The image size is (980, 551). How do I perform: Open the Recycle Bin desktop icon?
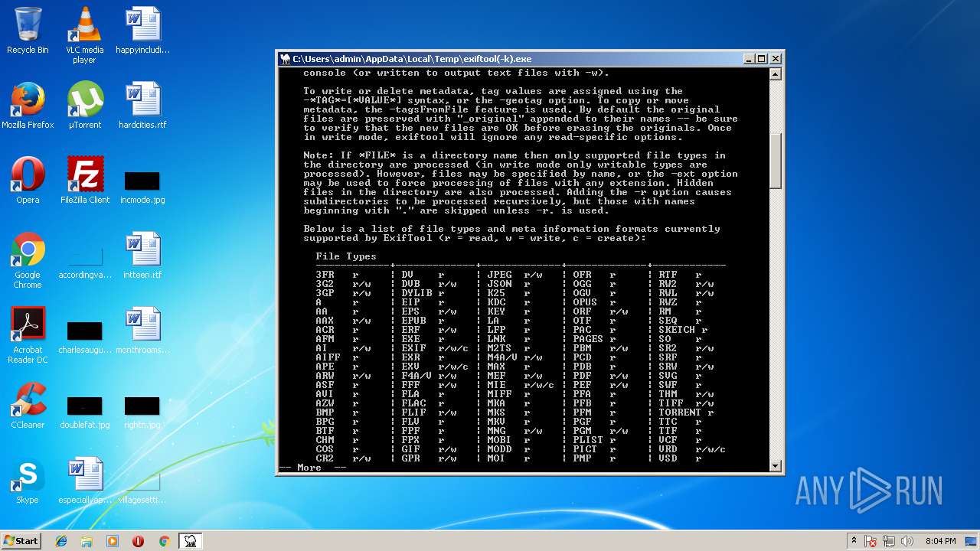28,31
